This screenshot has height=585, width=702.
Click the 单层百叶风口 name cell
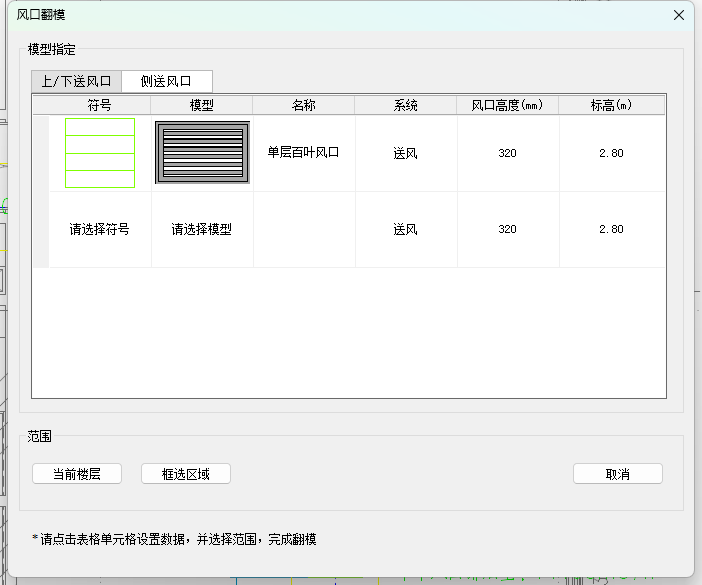coord(304,153)
